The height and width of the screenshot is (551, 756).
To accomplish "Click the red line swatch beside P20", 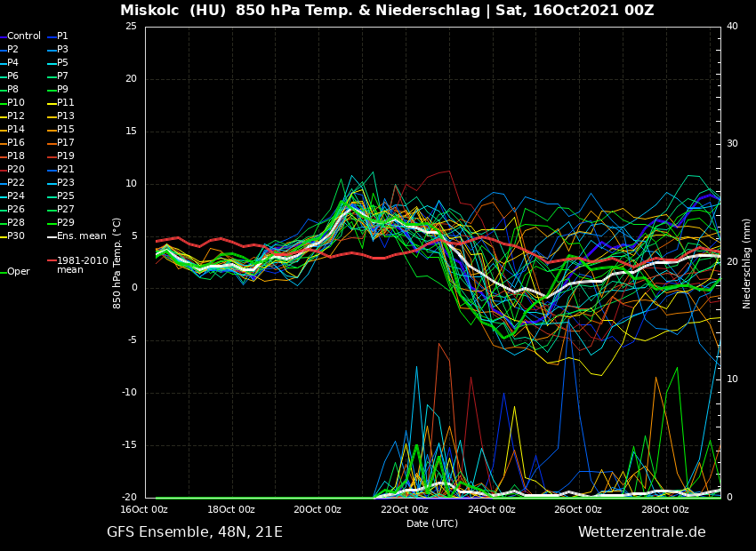I will tap(3, 170).
